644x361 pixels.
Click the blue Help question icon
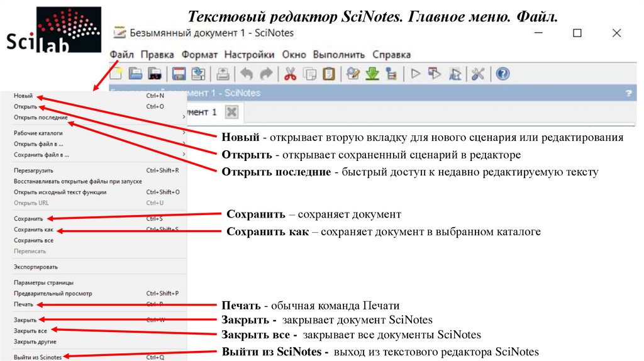[x=502, y=74]
